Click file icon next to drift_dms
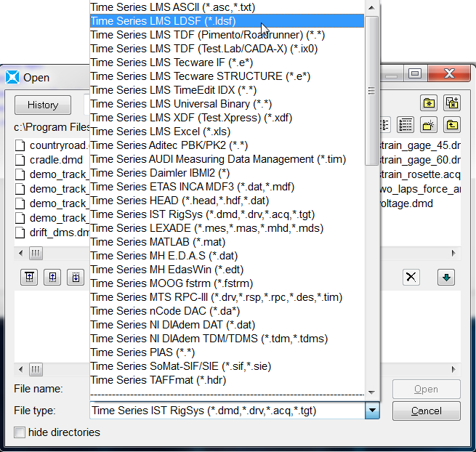476x452 pixels. click(x=20, y=233)
